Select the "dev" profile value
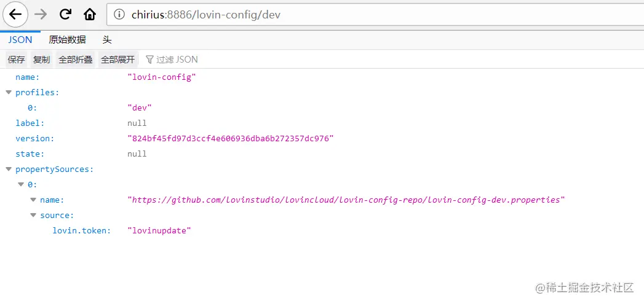644x304 pixels. (140, 107)
